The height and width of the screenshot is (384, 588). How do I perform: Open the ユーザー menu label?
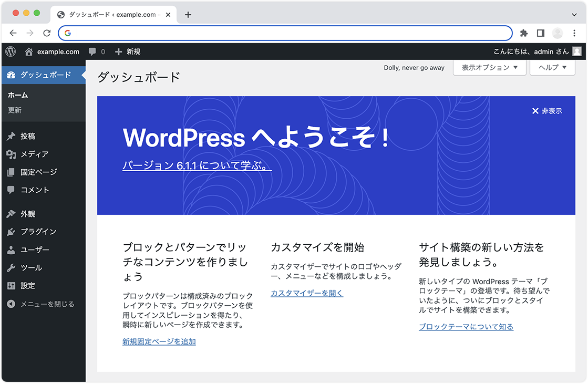point(35,250)
